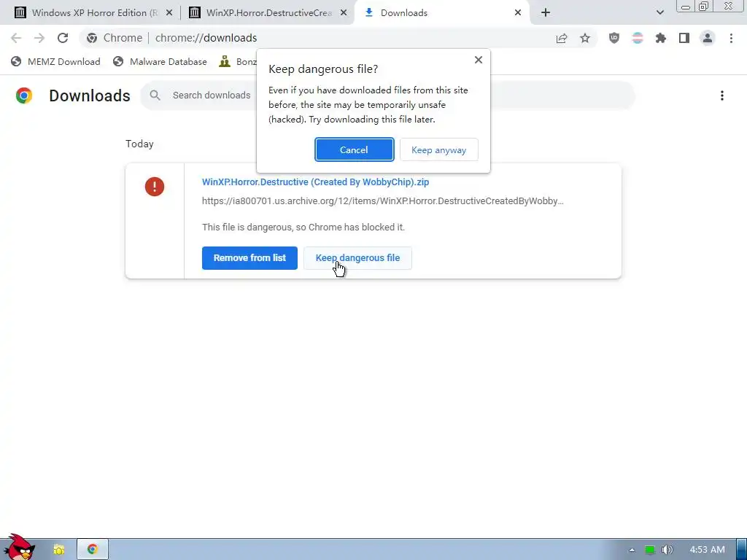747x560 pixels.
Task: Open the Extensions puzzle icon
Action: pos(661,38)
